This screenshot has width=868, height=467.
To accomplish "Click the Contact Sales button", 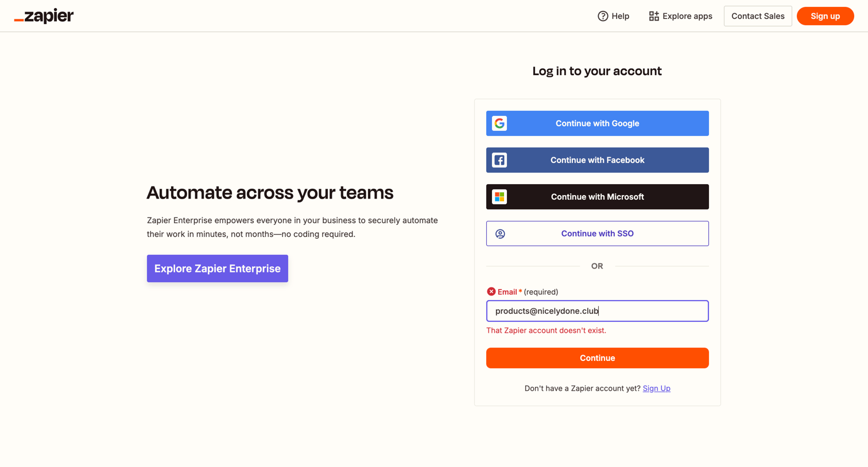I will pyautogui.click(x=758, y=16).
